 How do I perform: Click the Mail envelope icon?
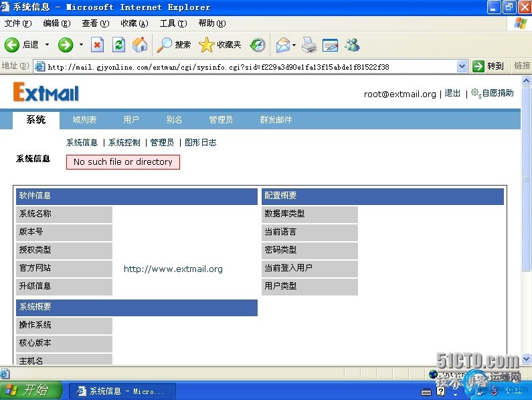tap(283, 45)
